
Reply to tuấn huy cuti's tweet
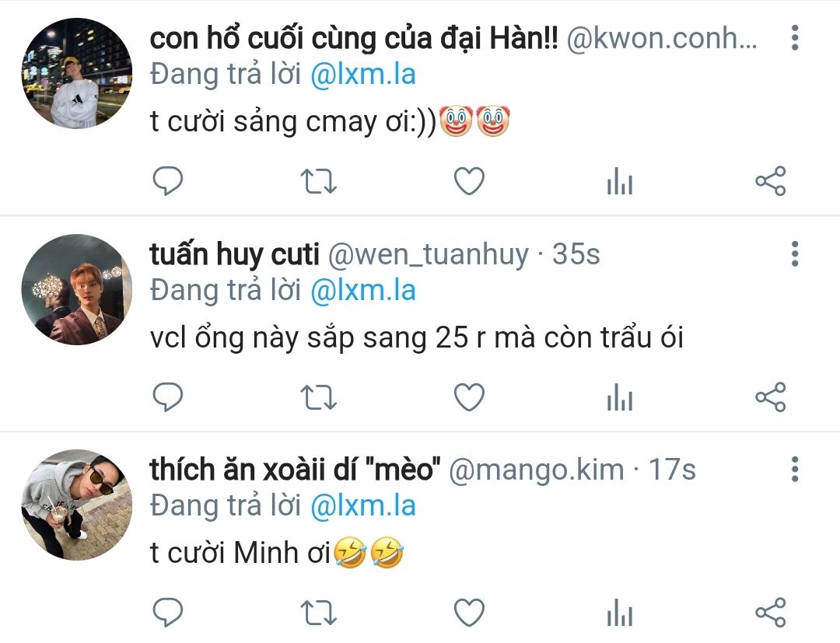tap(168, 397)
